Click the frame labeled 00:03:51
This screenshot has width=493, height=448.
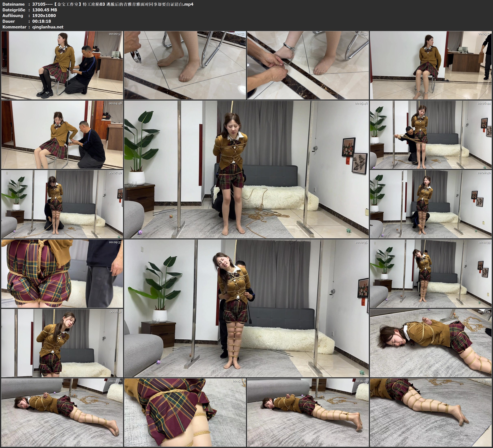point(431,65)
